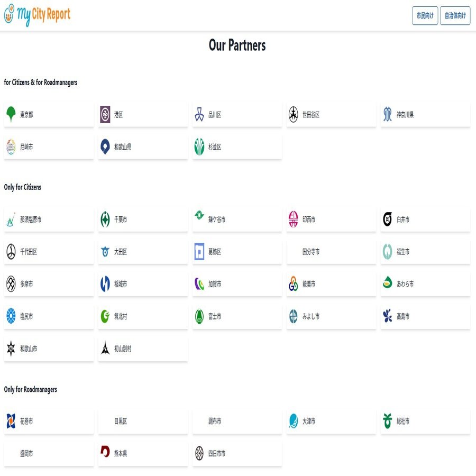Viewport: 476px width, 476px height.
Task: Click the 高島市 blue flower emblem
Action: coord(388,316)
